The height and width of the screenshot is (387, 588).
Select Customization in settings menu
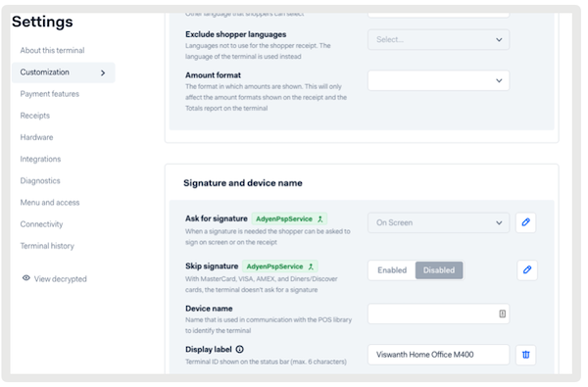point(64,73)
